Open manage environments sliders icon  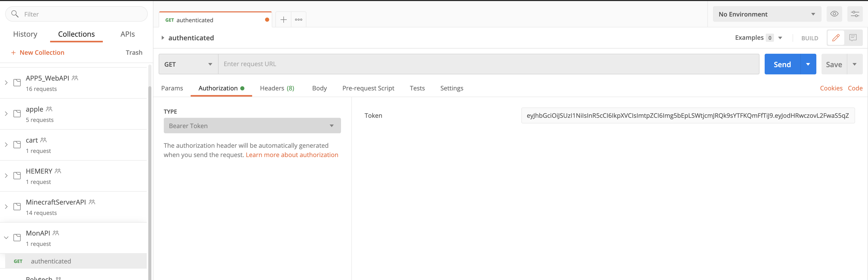tap(855, 14)
